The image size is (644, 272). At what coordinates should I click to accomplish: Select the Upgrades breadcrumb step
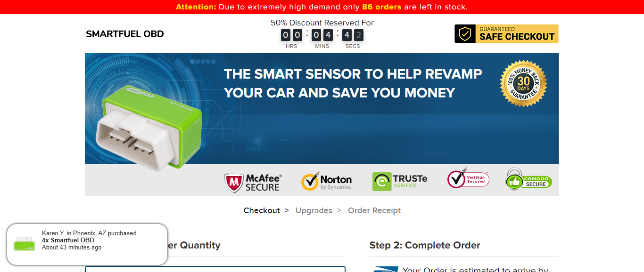314,210
